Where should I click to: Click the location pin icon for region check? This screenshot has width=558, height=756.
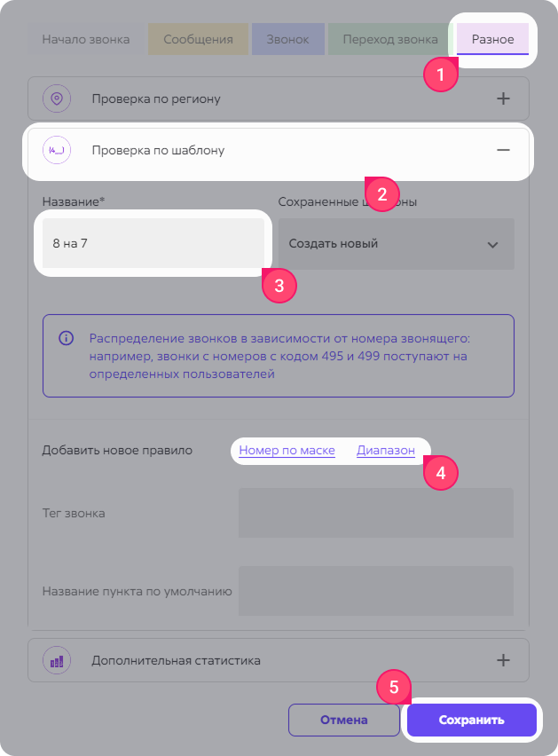click(x=57, y=98)
